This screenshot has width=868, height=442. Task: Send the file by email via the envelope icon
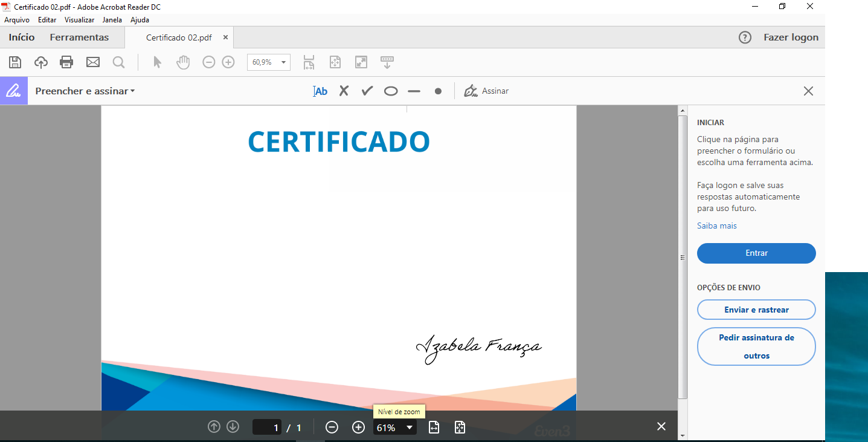pyautogui.click(x=92, y=62)
